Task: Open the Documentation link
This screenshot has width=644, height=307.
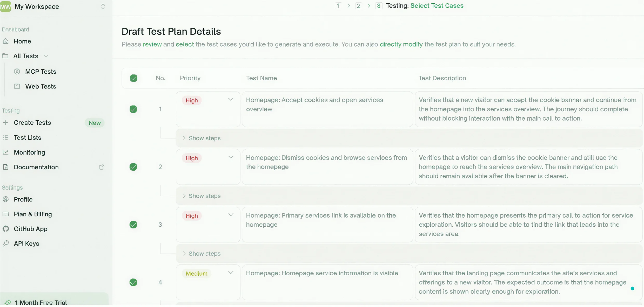Action: click(36, 167)
